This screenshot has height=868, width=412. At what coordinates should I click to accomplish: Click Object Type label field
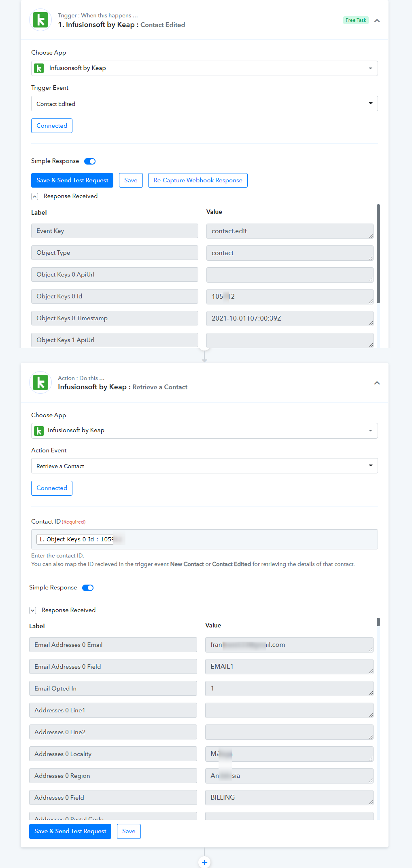click(115, 253)
